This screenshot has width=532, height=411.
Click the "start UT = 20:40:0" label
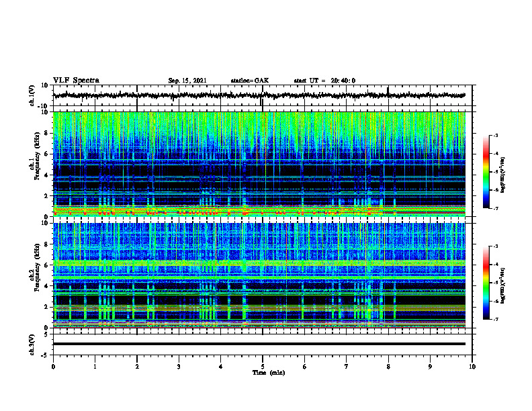[324, 81]
